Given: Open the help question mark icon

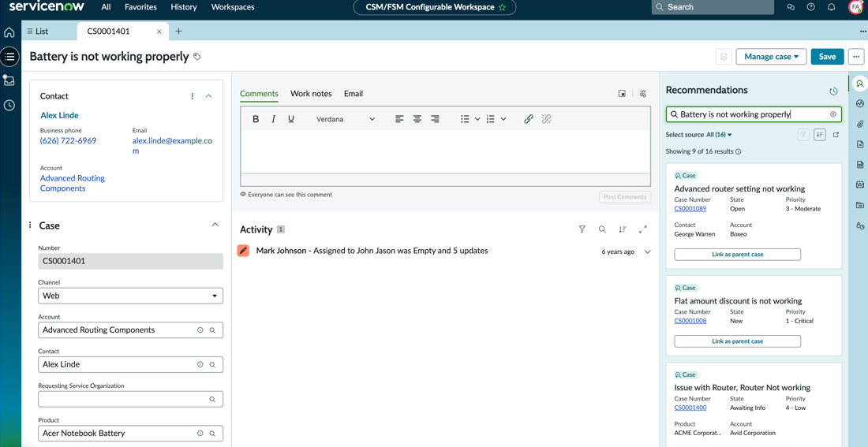Looking at the screenshot, I should coord(811,7).
